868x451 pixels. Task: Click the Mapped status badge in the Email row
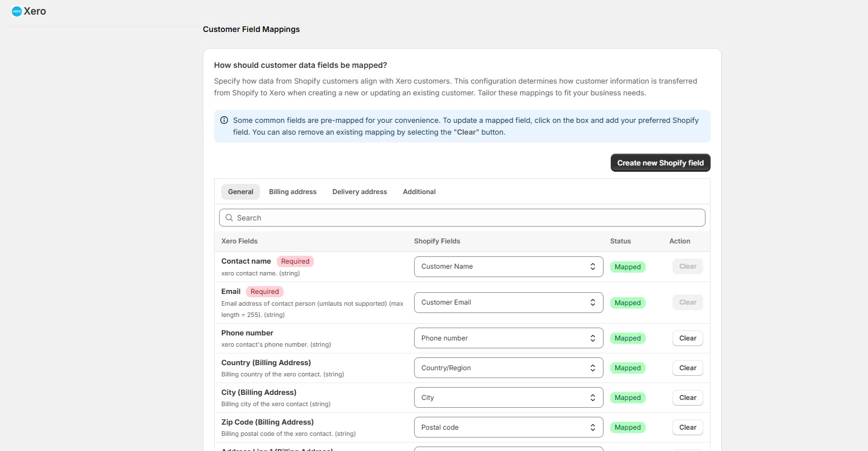(x=628, y=303)
